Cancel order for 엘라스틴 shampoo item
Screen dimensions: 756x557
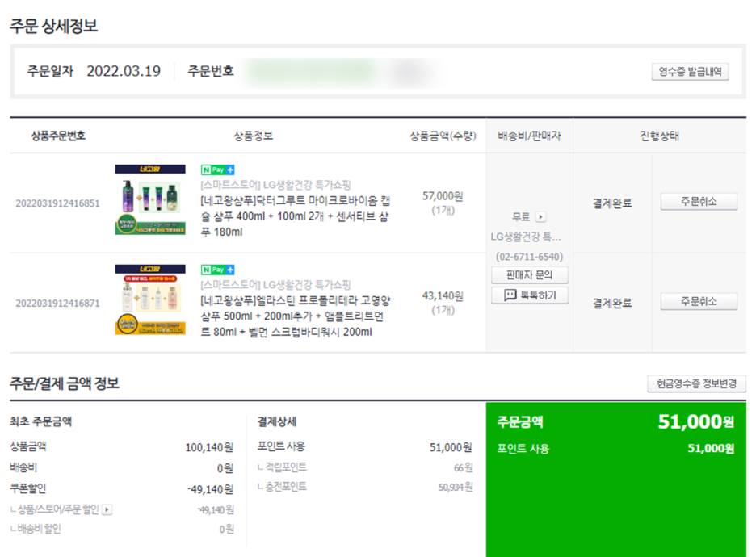(x=699, y=302)
